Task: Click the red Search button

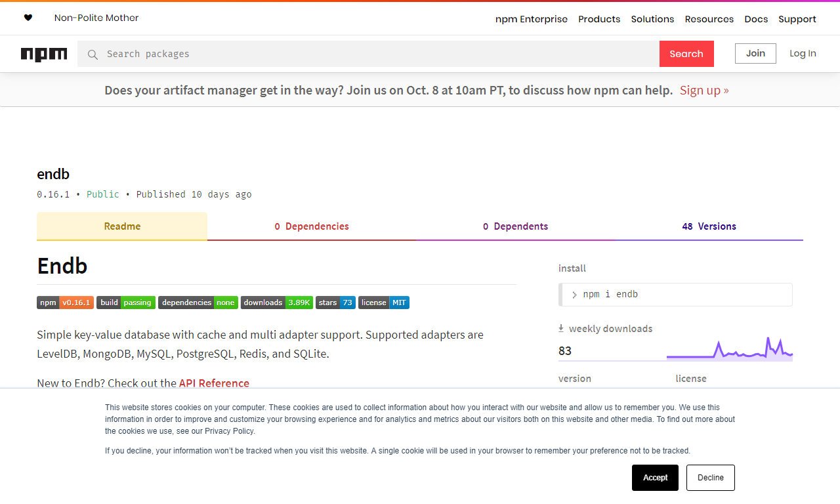Action: click(x=686, y=54)
